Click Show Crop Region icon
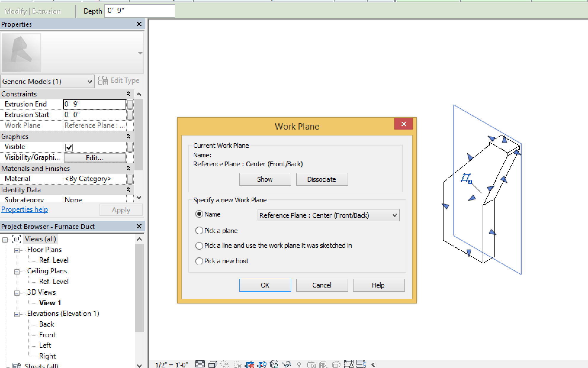Image resolution: width=588 pixels, height=368 pixels. click(x=262, y=364)
